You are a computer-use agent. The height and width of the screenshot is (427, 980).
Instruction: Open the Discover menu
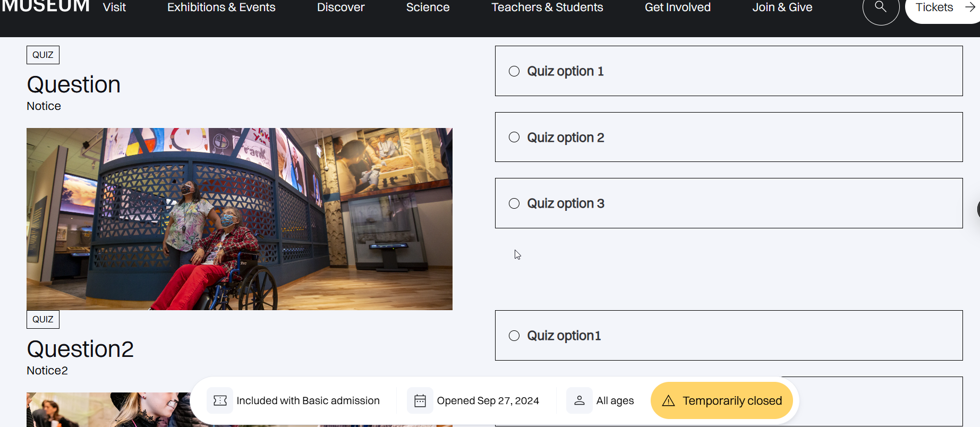341,7
